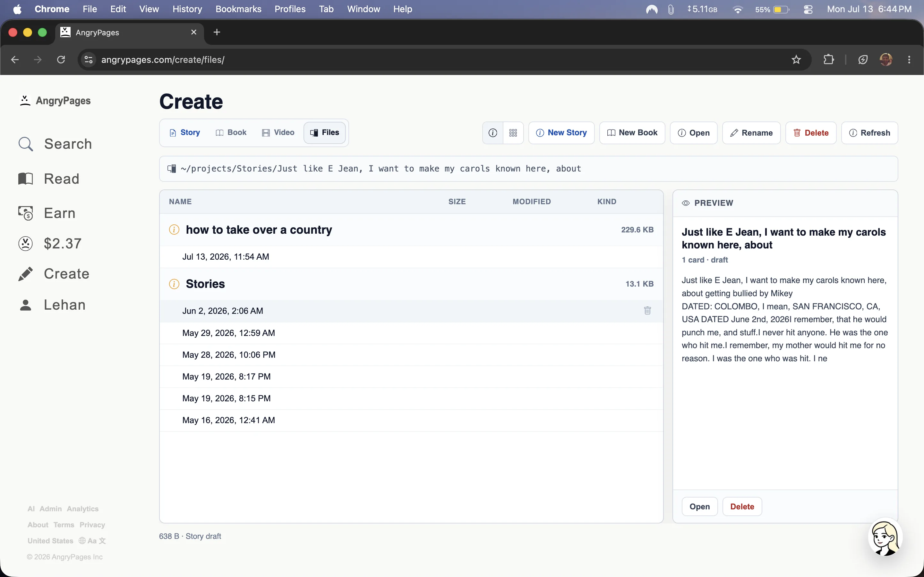Click the New Story button
The height and width of the screenshot is (577, 924).
[x=561, y=133]
